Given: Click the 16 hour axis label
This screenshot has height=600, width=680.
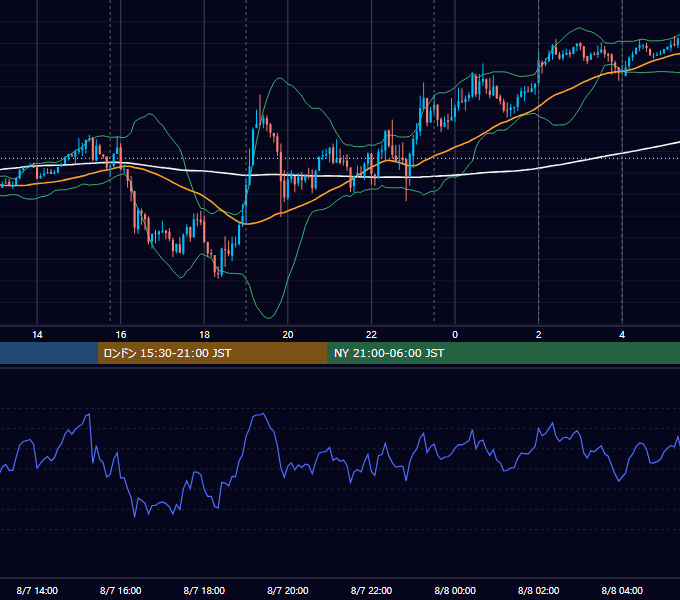Looking at the screenshot, I should [x=121, y=335].
